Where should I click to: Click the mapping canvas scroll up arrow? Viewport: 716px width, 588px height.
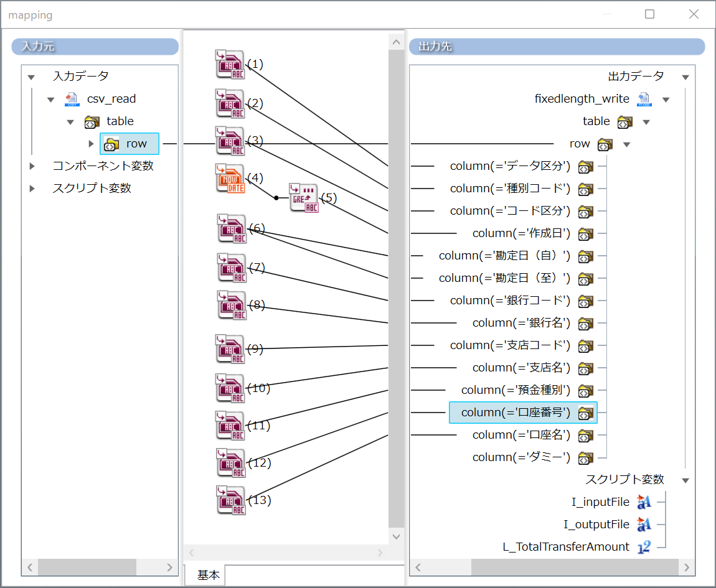(397, 42)
